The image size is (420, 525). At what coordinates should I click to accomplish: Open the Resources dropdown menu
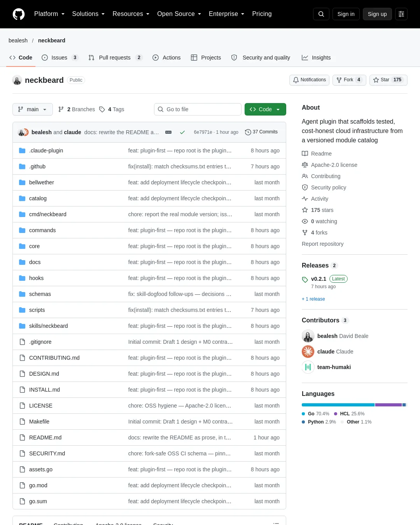click(x=131, y=14)
